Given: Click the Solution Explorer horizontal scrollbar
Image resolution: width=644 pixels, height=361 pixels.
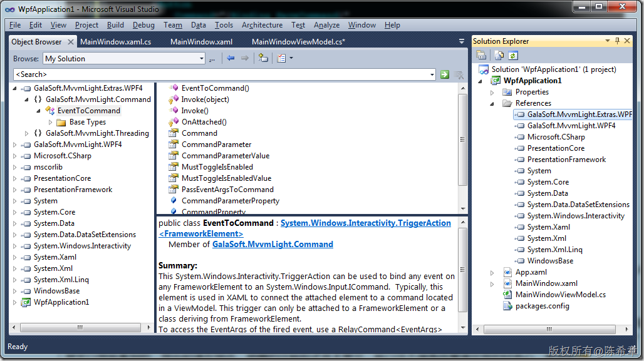Looking at the screenshot, I should click(549, 329).
